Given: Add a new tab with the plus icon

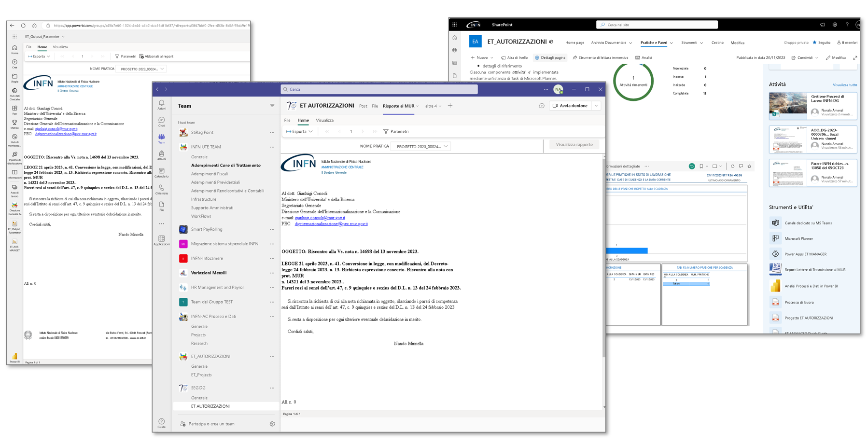Looking at the screenshot, I should coord(450,106).
